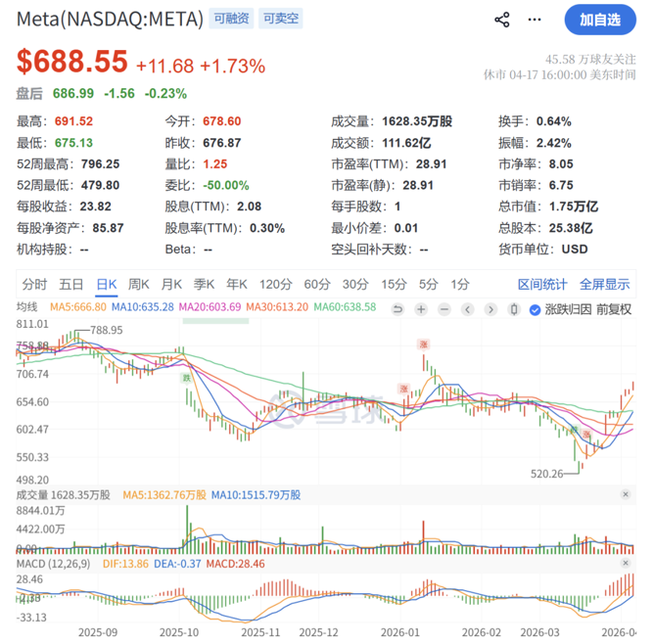Toggle the 涨跌归因 checkbox
Viewport: 653px width, 644px height.
click(535, 309)
